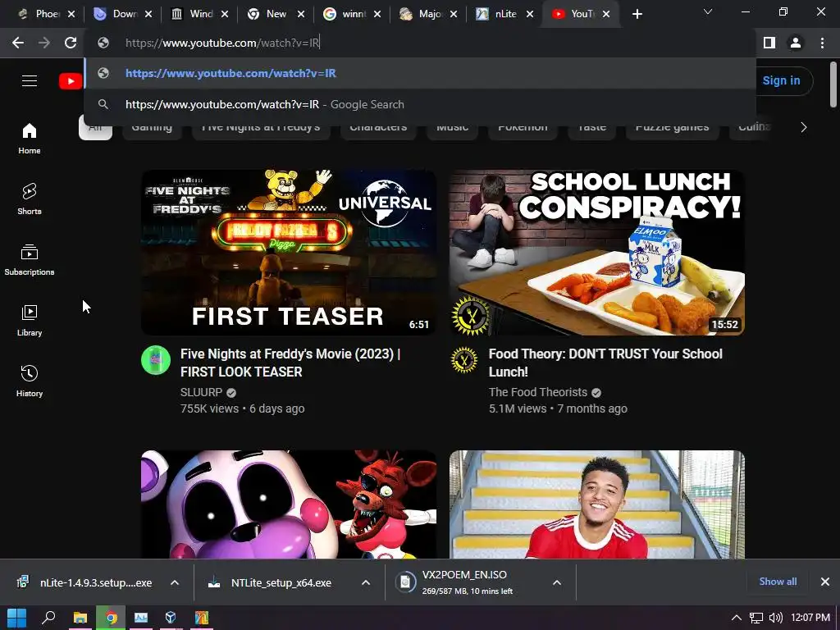
Task: Open The Food Theorists channel name
Action: point(538,392)
